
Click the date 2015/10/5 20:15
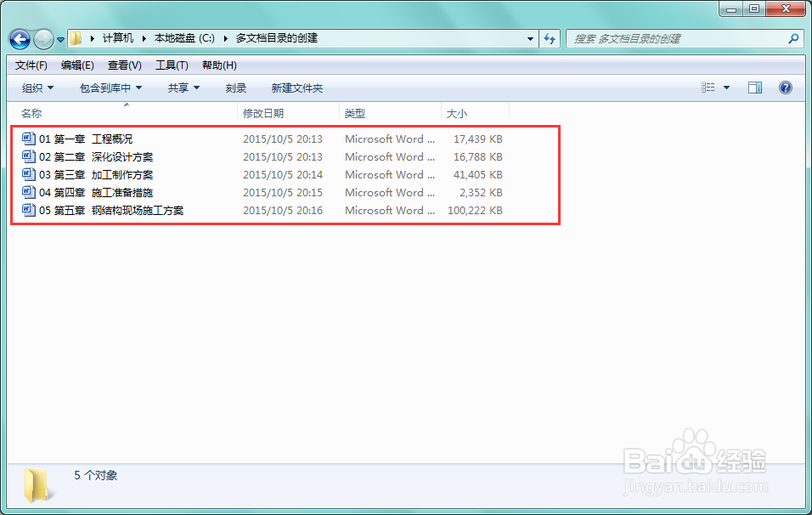coord(283,192)
